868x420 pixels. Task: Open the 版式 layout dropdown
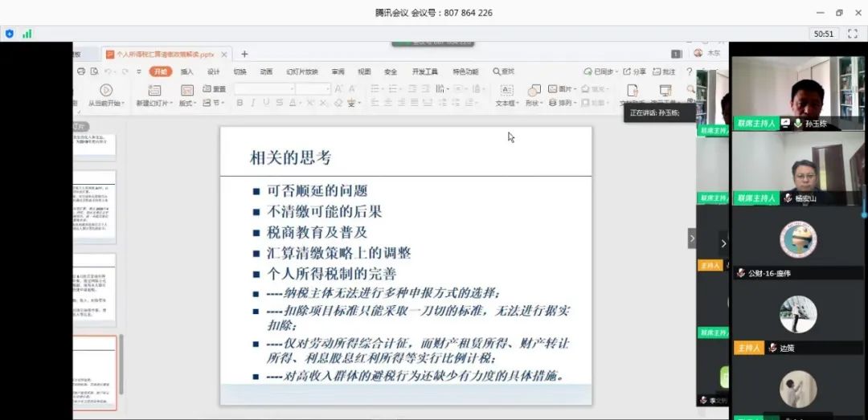(x=187, y=103)
